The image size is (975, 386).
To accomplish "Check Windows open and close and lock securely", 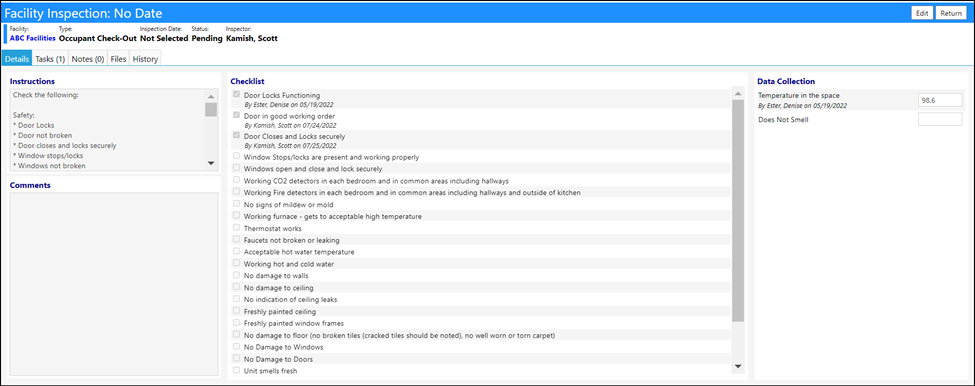I will click(x=236, y=168).
